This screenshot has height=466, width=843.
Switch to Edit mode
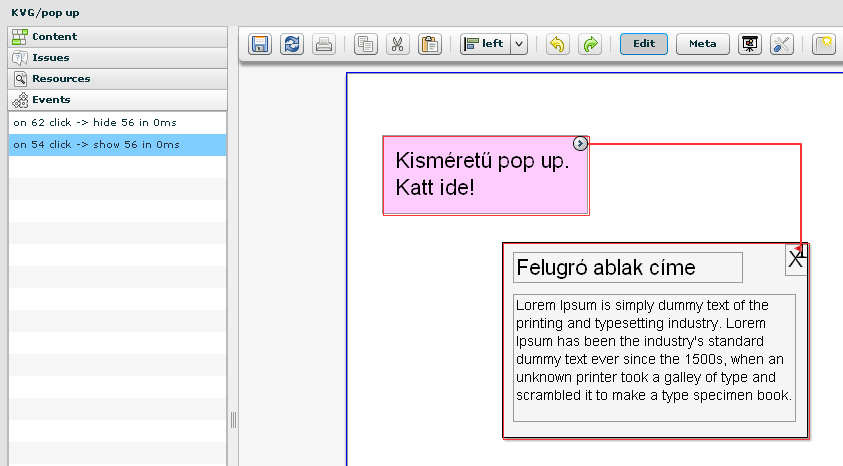(x=644, y=44)
